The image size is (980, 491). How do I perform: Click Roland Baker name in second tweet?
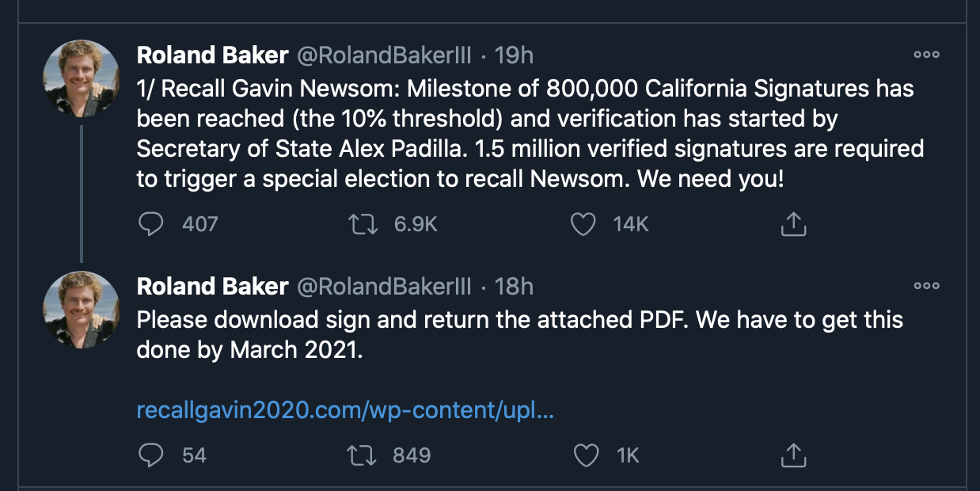(212, 286)
